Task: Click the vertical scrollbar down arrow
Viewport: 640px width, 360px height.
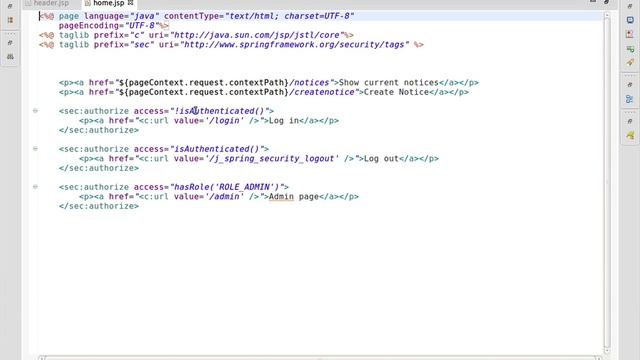Action: (x=607, y=351)
